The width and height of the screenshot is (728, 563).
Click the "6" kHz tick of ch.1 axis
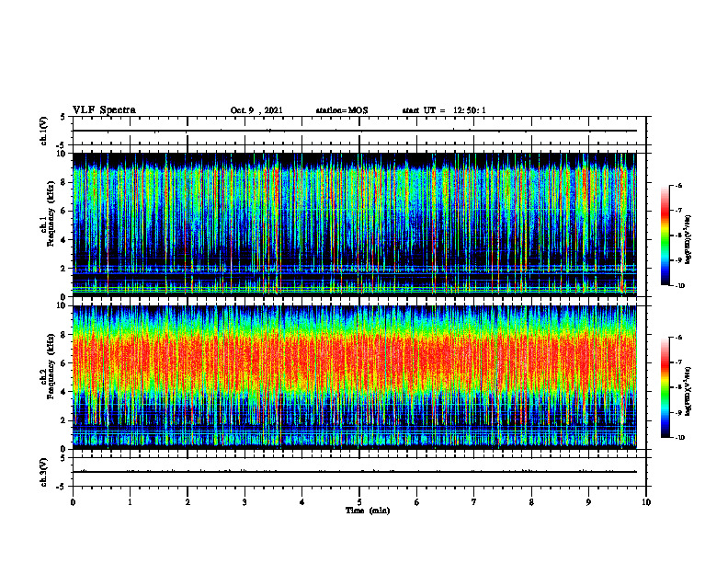pyautogui.click(x=63, y=211)
